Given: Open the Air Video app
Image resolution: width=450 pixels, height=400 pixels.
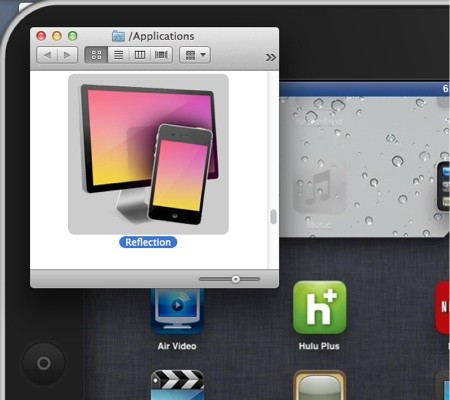Looking at the screenshot, I should [x=177, y=311].
